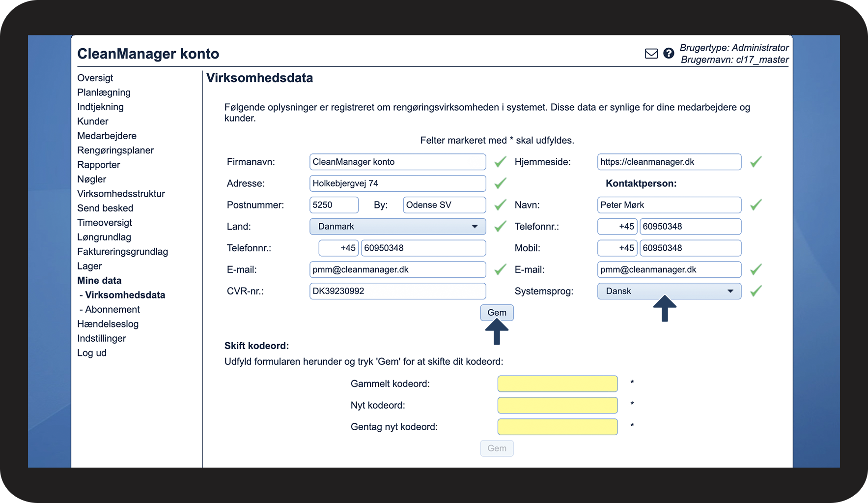The height and width of the screenshot is (503, 868).
Task: Click the Gammelt kodeord yellow input field
Action: click(558, 384)
